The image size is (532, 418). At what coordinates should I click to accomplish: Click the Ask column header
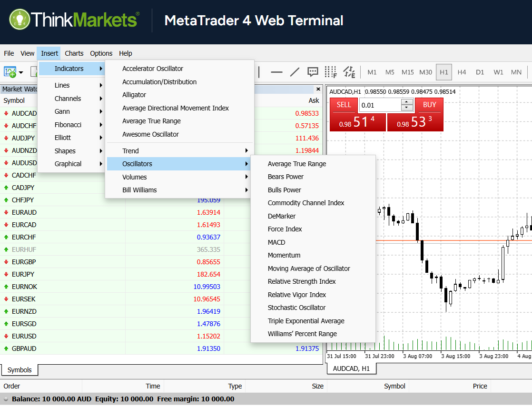coord(314,100)
